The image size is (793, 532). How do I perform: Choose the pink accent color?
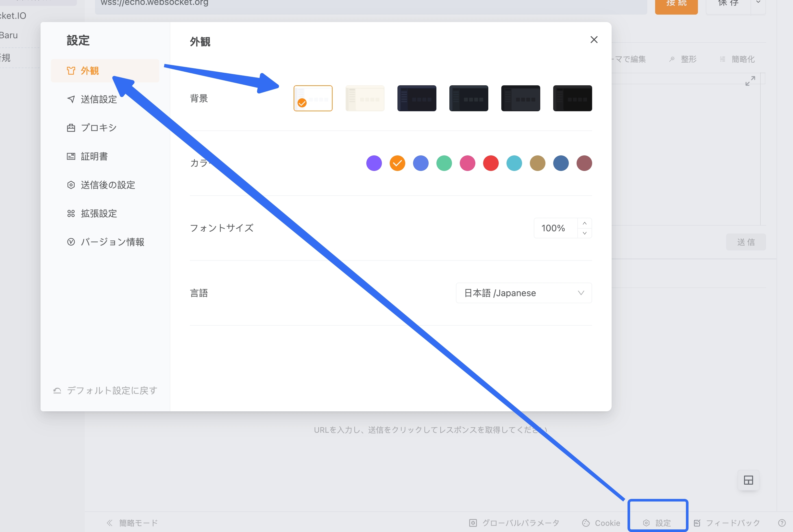[468, 163]
